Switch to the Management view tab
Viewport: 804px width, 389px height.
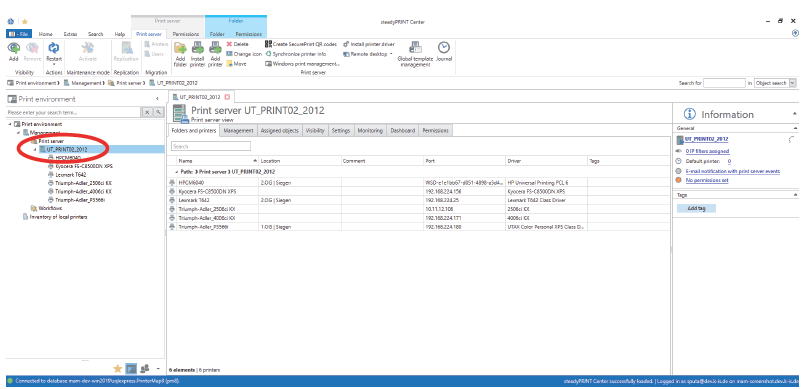[238, 131]
